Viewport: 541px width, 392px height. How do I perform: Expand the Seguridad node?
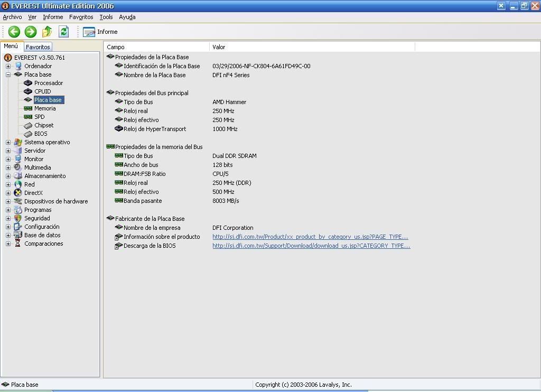pos(8,218)
